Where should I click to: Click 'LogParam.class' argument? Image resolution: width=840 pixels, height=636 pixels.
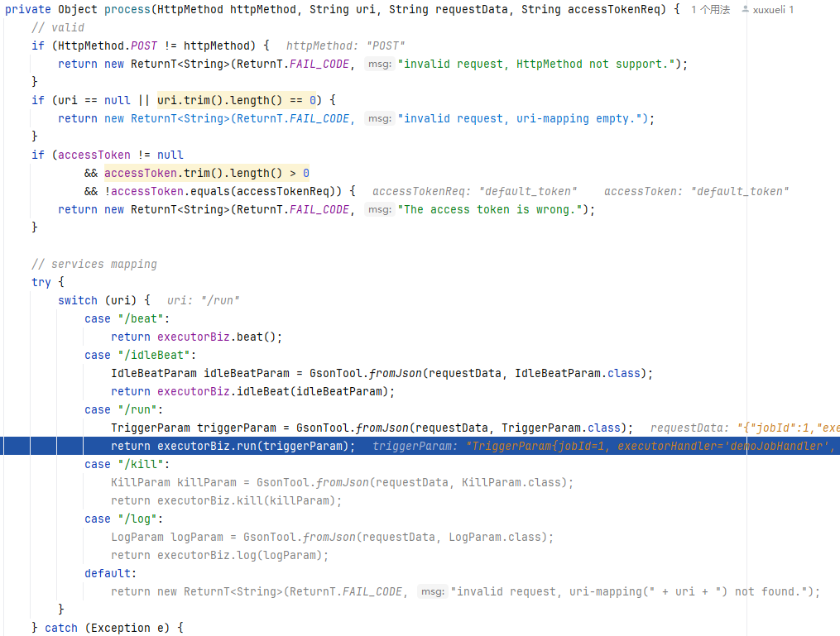[x=495, y=537]
